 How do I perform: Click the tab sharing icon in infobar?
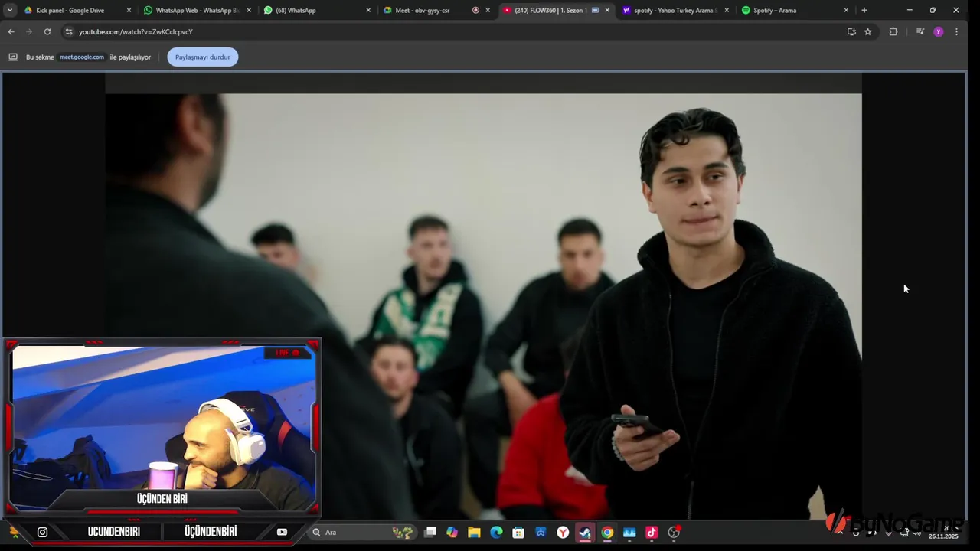(13, 57)
